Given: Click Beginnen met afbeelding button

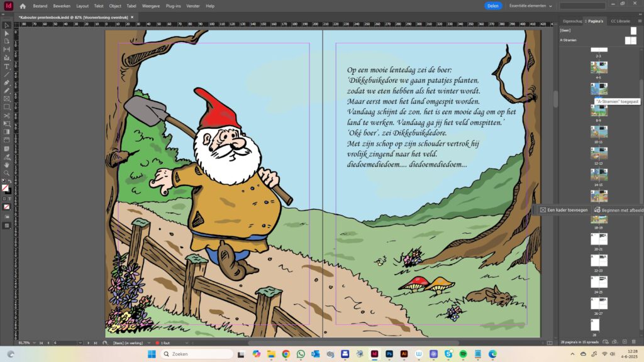Looking at the screenshot, I should coord(619,210).
